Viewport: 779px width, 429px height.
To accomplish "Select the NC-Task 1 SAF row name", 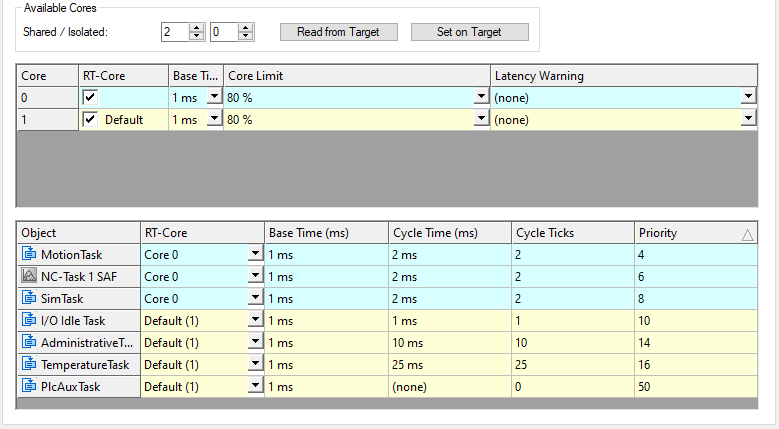I will 79,277.
